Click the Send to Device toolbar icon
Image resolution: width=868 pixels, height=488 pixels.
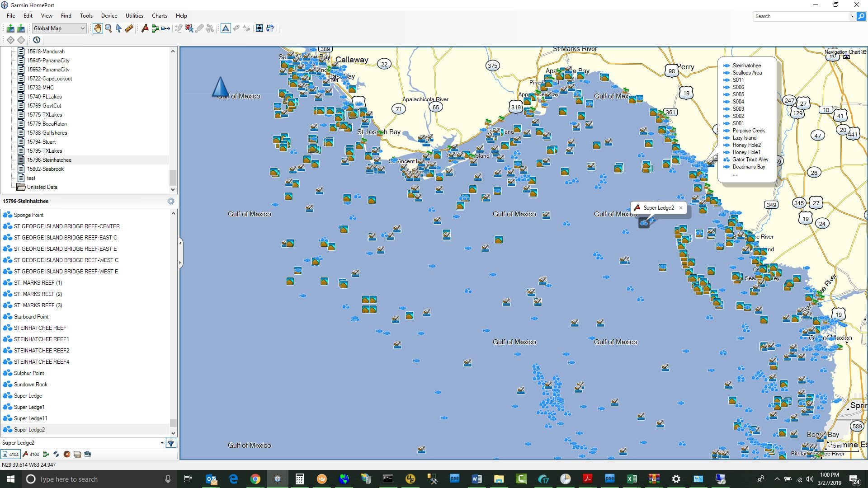[x=21, y=28]
